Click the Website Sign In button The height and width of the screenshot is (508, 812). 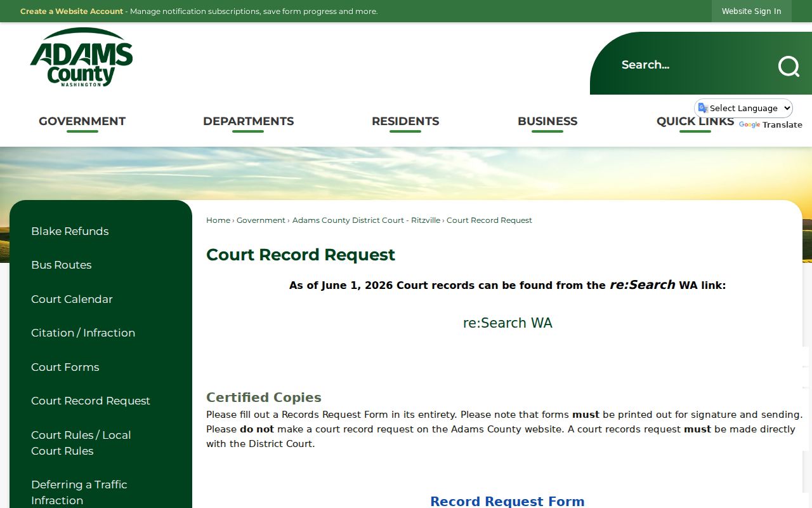coord(751,11)
